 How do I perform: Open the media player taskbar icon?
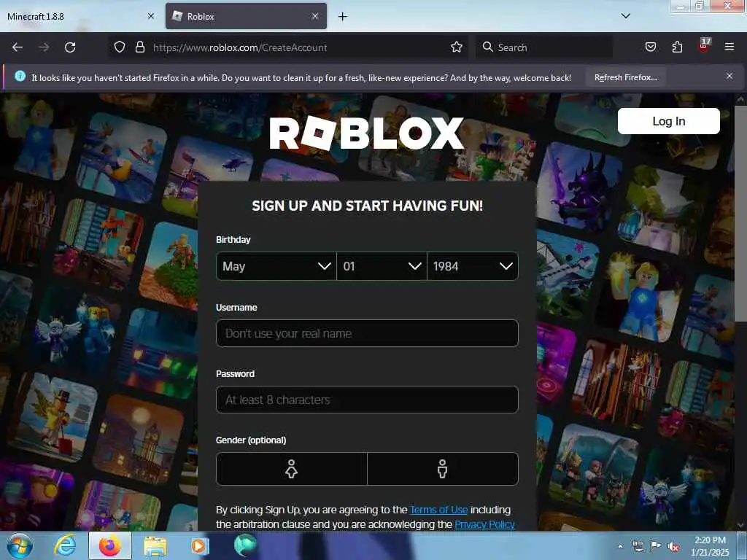200,546
